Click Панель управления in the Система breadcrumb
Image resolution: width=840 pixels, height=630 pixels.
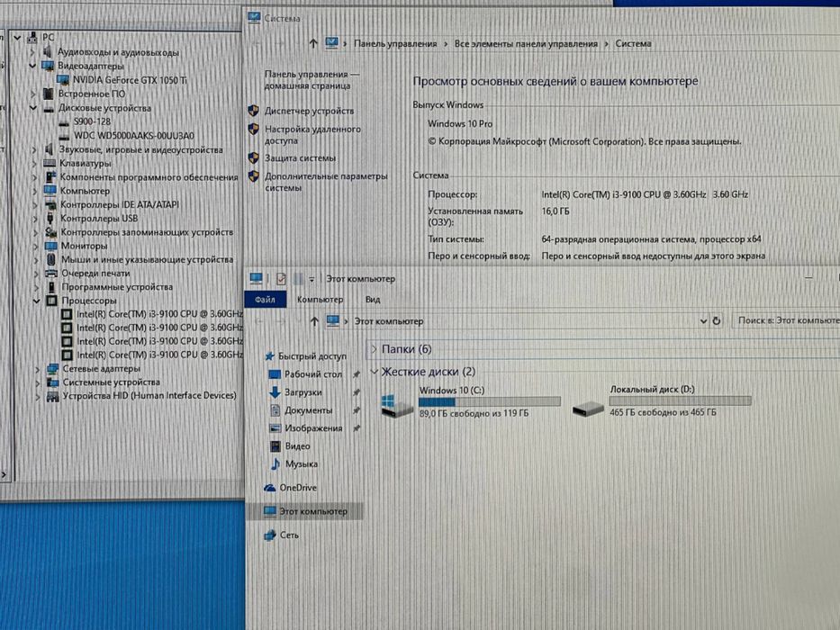point(395,44)
